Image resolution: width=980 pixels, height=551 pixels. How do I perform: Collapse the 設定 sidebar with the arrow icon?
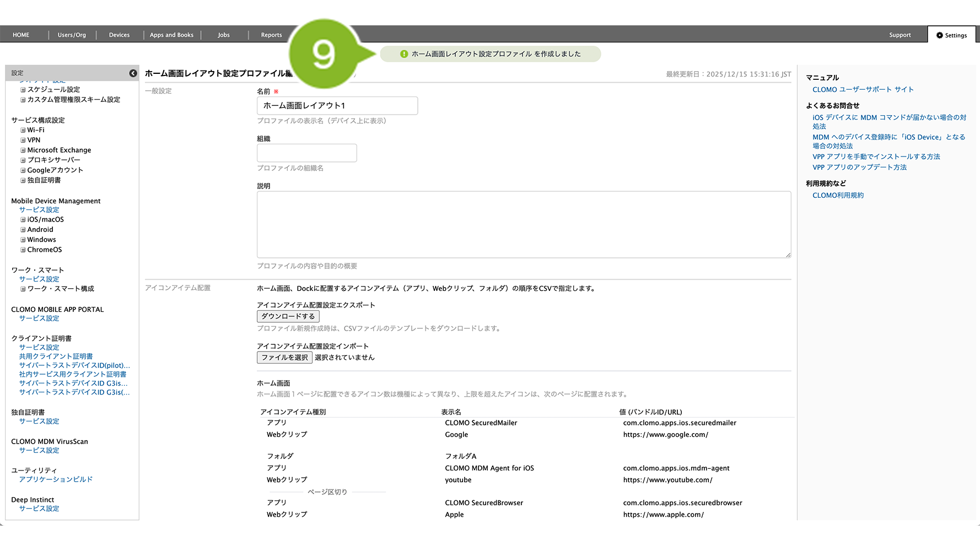pos(133,73)
